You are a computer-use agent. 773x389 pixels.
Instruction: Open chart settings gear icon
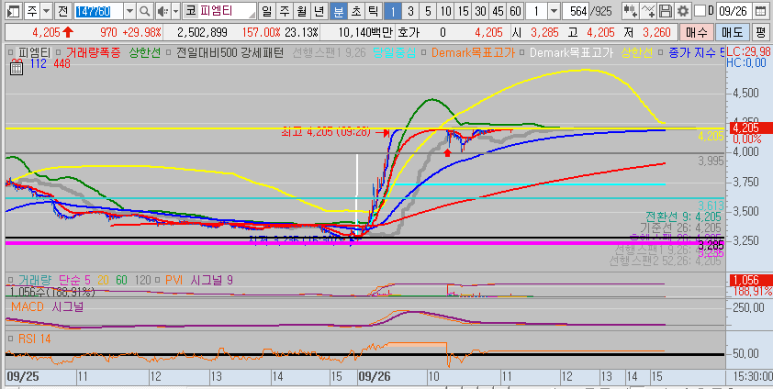(683, 11)
